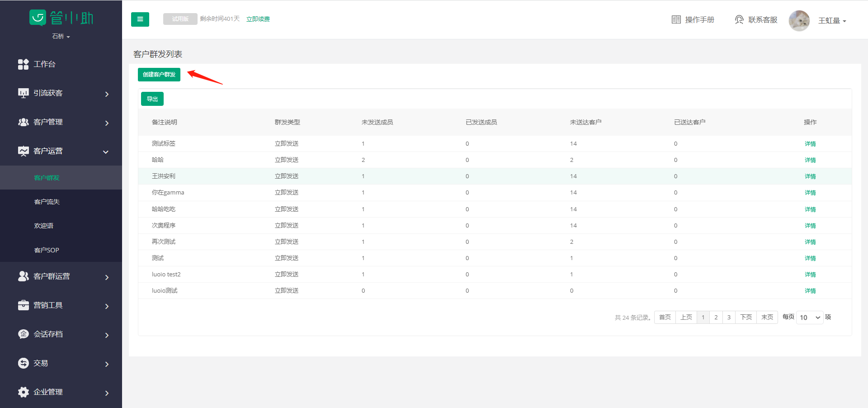Screen dimensions: 868x408
Task: Expand 客户管理 menu chevron
Action: 107,123
